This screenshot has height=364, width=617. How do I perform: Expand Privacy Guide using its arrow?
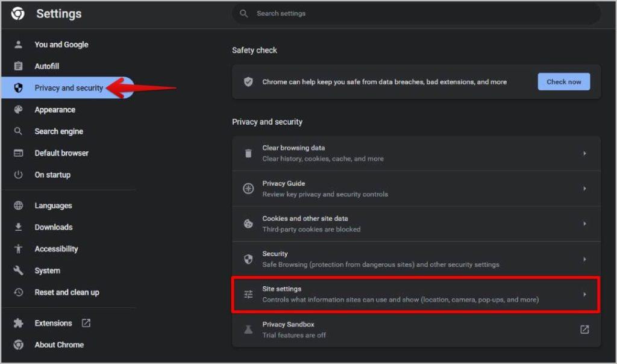coord(584,189)
